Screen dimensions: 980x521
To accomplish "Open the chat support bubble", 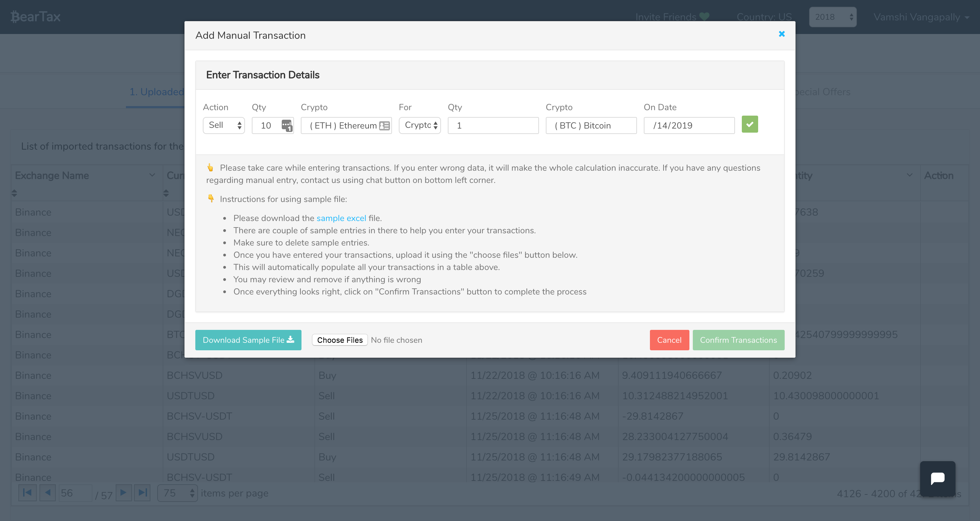I will pos(937,478).
